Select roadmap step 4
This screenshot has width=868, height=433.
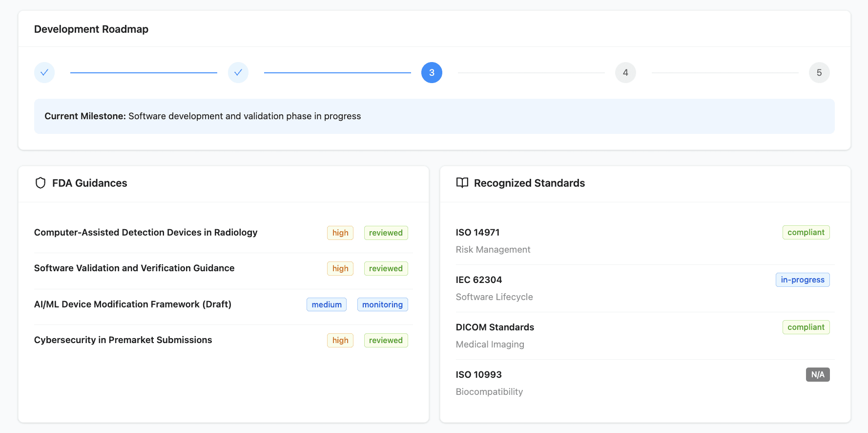click(x=625, y=73)
